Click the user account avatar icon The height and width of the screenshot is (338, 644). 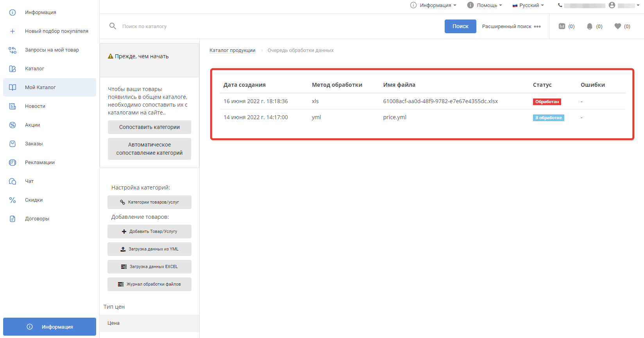tap(612, 5)
